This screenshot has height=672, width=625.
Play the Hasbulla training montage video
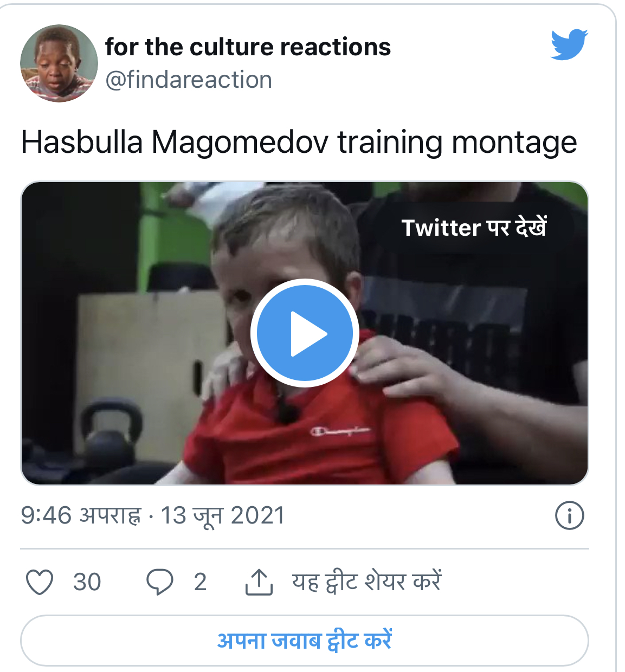305,333
